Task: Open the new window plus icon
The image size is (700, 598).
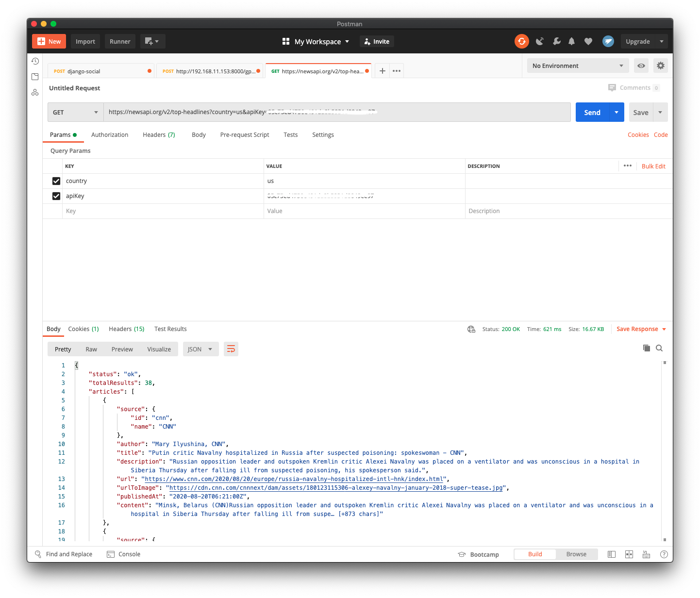Action: pos(153,41)
